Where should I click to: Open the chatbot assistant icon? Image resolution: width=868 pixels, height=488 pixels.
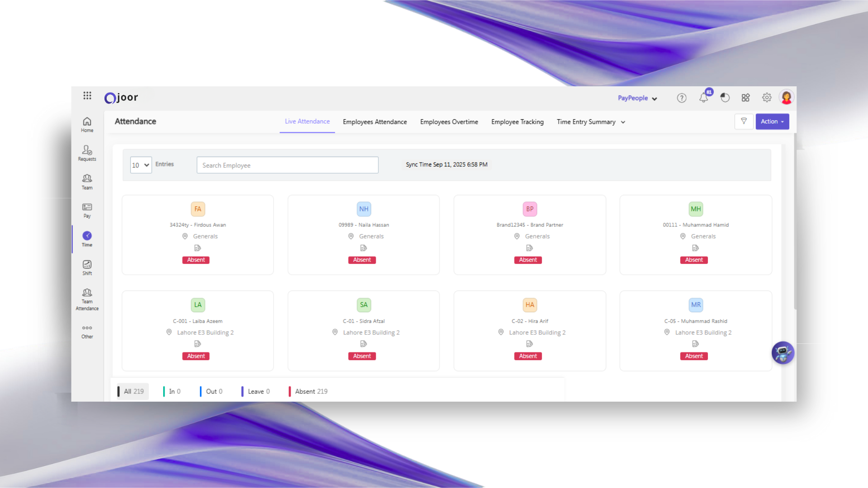(783, 353)
